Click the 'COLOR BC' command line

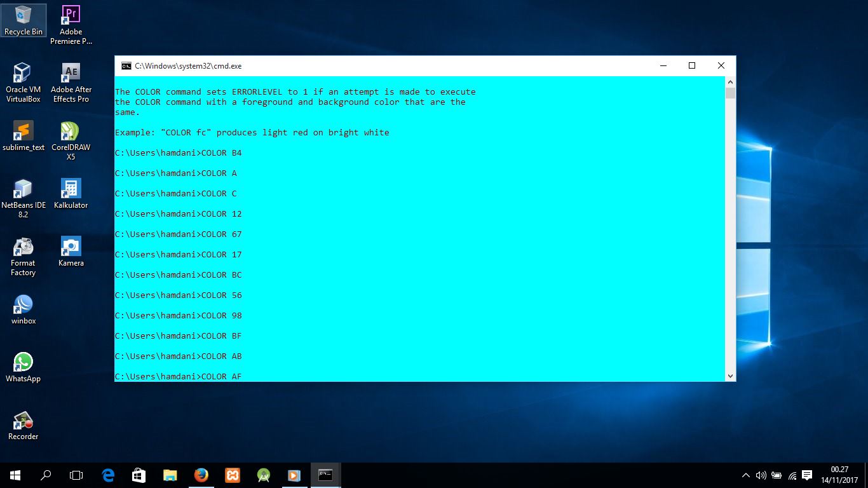click(x=179, y=275)
